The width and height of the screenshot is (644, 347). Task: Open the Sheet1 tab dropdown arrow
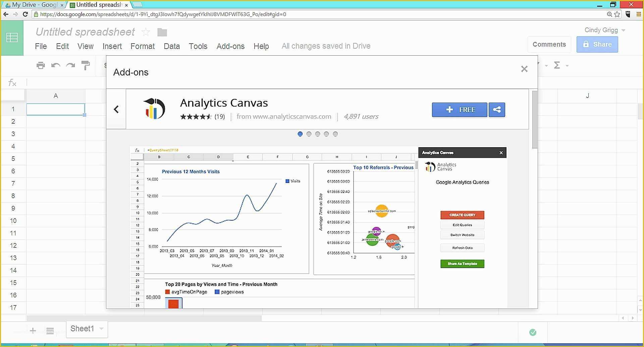coord(101,329)
